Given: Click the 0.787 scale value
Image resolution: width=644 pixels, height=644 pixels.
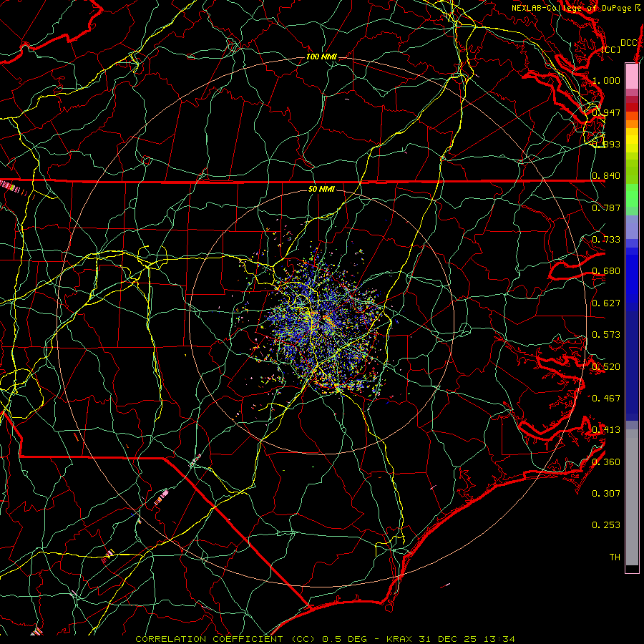Looking at the screenshot, I should click(606, 208).
